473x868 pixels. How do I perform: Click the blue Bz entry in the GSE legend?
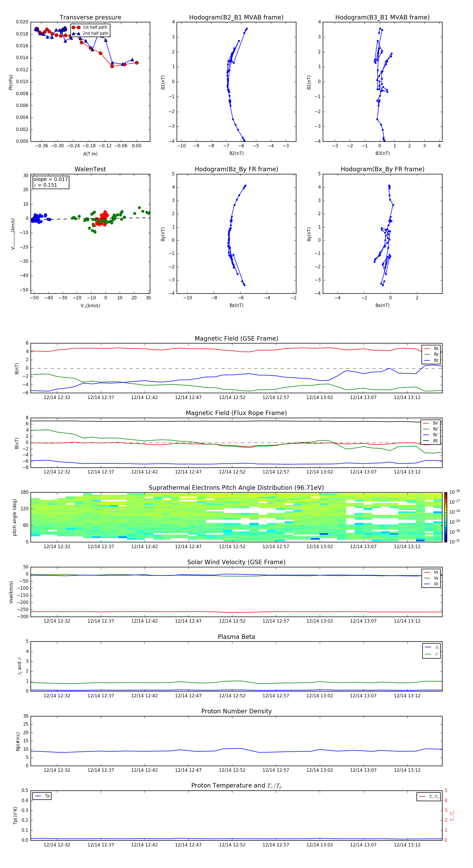(x=431, y=360)
